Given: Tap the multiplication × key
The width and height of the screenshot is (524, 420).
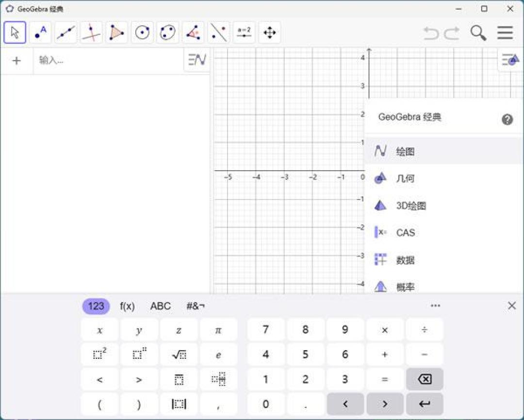Looking at the screenshot, I should click(385, 330).
